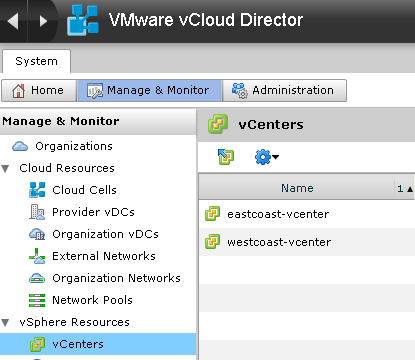Collapse the vSphere Resources tree section
Viewport: 415px width, 360px height.
pyautogui.click(x=5, y=322)
